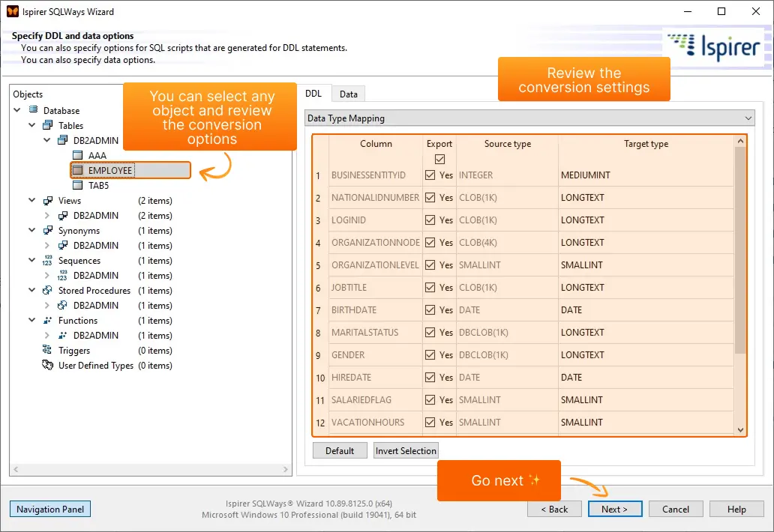Uncheck export for ORGANIZATIONNODE
774x532 pixels.
[x=430, y=242]
